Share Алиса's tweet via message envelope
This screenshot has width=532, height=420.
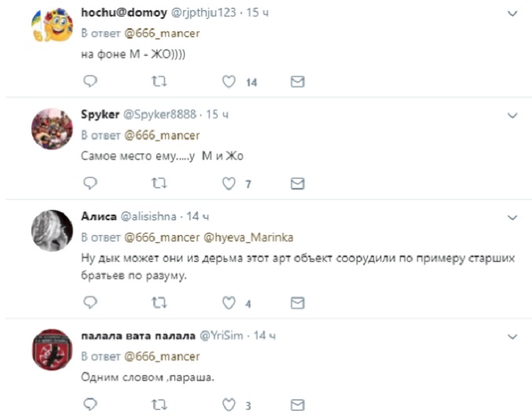(x=298, y=303)
